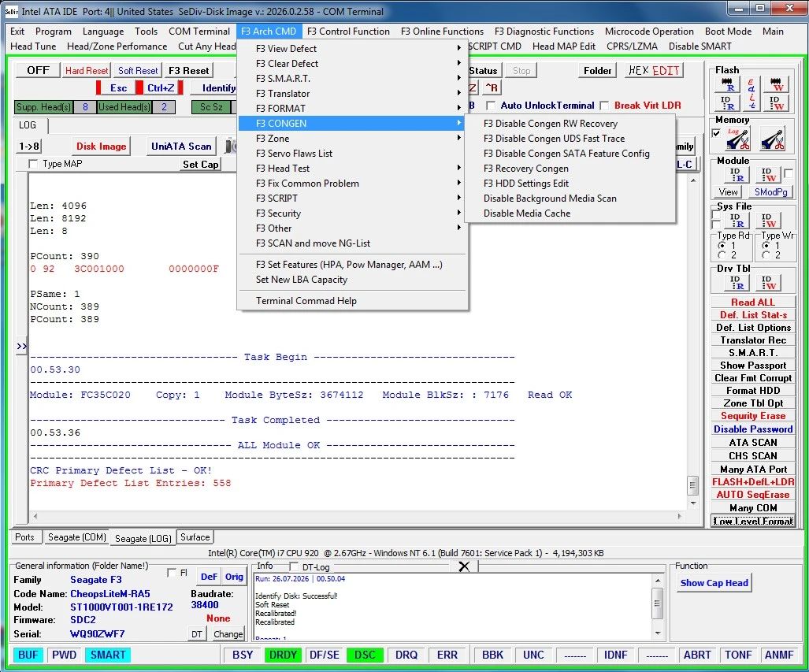Uncheck the Memory group checkbox
This screenshot has height=672, width=809.
tap(716, 133)
